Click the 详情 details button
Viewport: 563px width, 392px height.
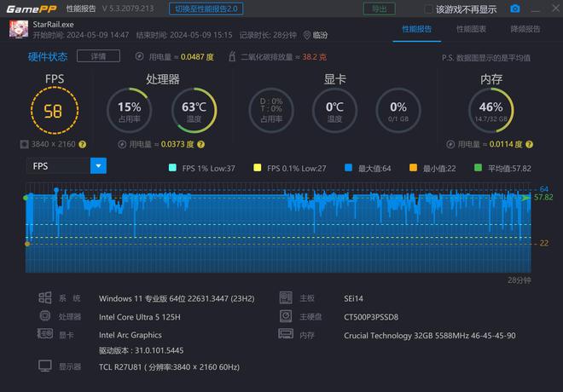point(98,56)
